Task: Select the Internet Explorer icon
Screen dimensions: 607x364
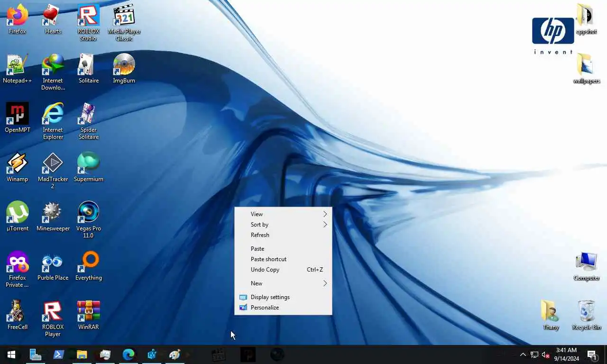Action: point(53,122)
